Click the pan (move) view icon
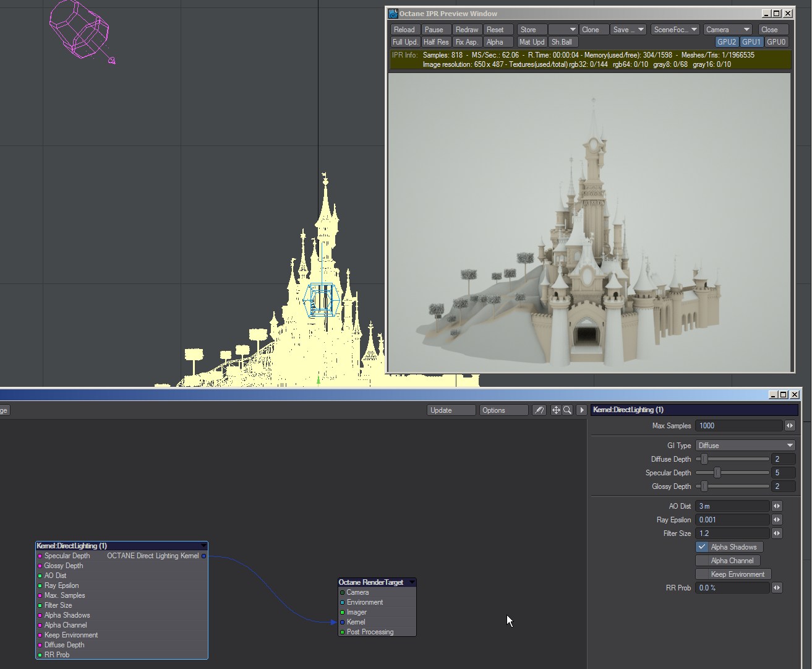 (556, 410)
